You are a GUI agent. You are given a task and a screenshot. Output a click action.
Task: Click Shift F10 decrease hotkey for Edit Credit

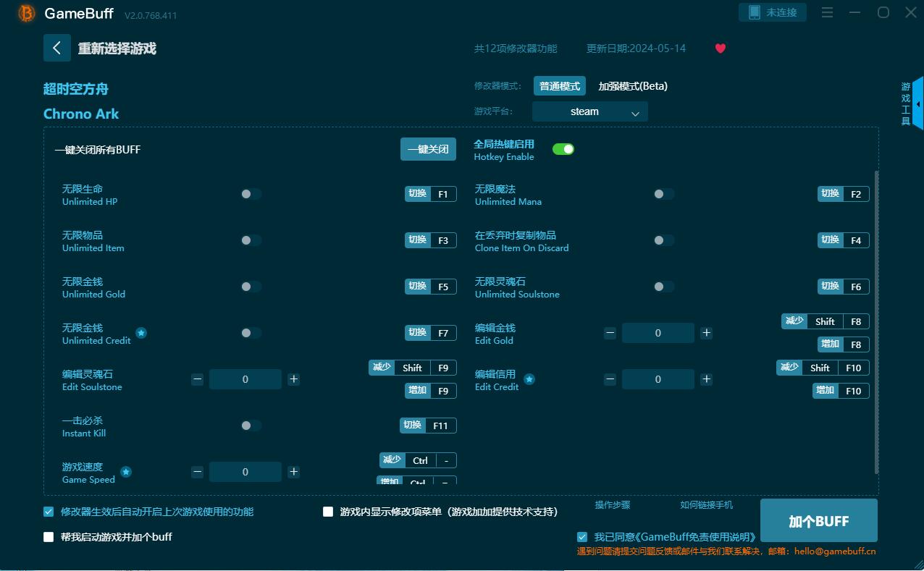click(x=823, y=368)
